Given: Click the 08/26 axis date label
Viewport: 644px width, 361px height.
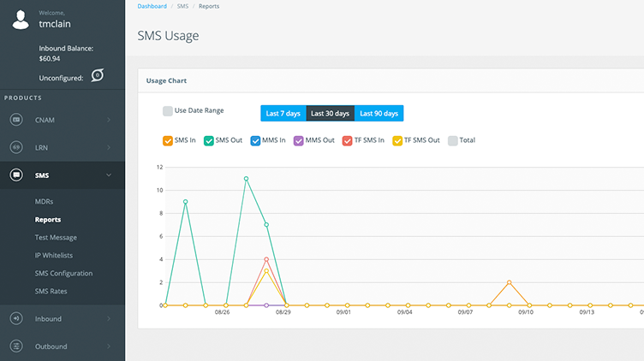Looking at the screenshot, I should pos(222,312).
